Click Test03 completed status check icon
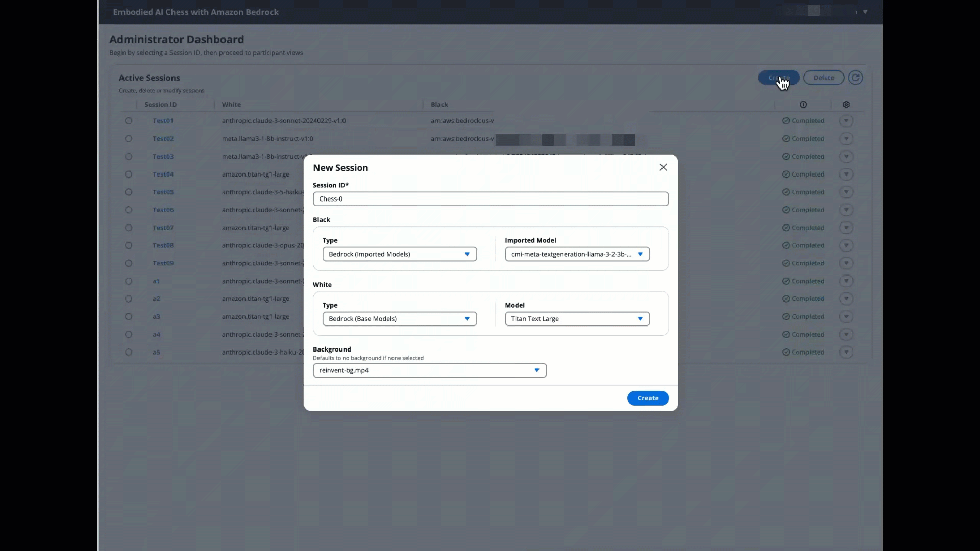 point(786,157)
